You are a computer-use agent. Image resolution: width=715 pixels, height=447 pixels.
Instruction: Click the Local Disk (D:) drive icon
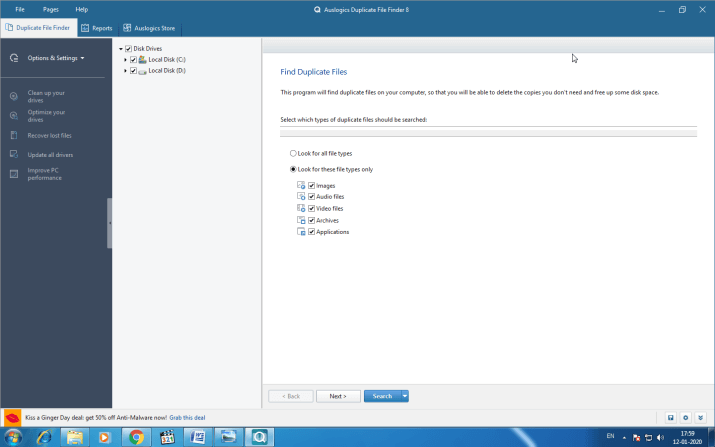[142, 71]
